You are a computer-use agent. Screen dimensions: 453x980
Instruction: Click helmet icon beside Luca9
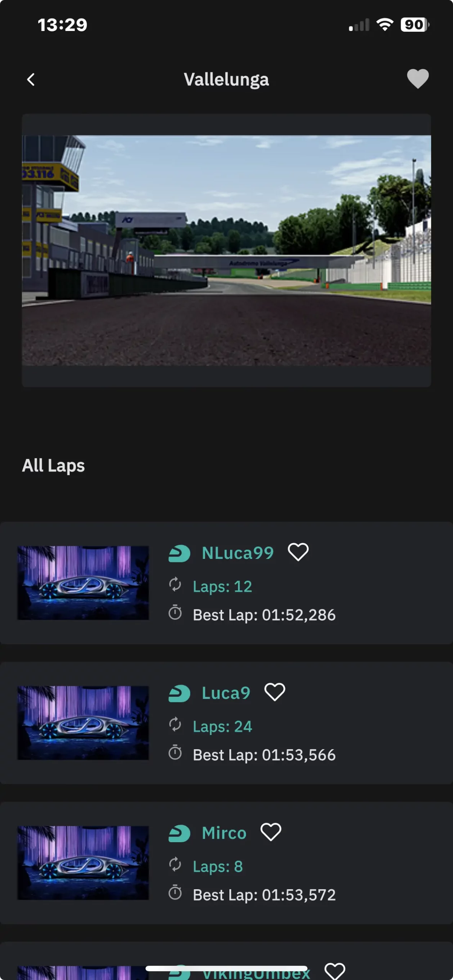pyautogui.click(x=179, y=693)
